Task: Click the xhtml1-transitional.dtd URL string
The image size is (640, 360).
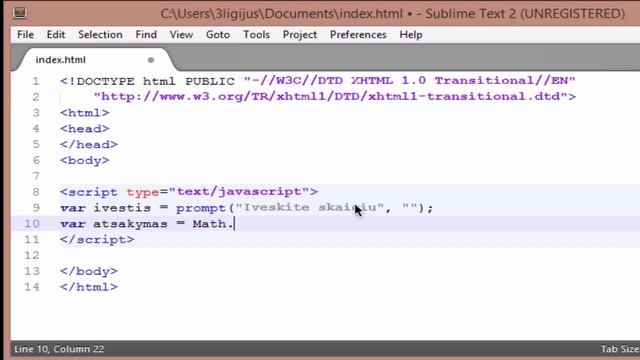Action: click(331, 97)
